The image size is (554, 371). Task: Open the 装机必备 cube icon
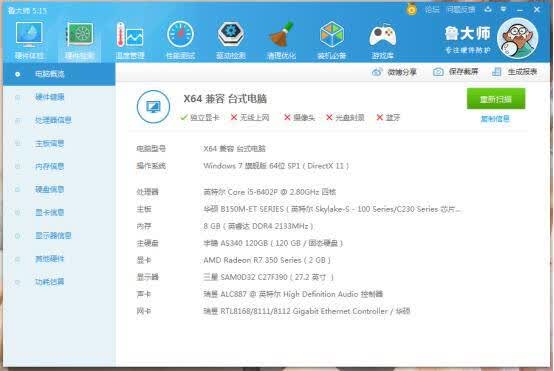click(331, 40)
